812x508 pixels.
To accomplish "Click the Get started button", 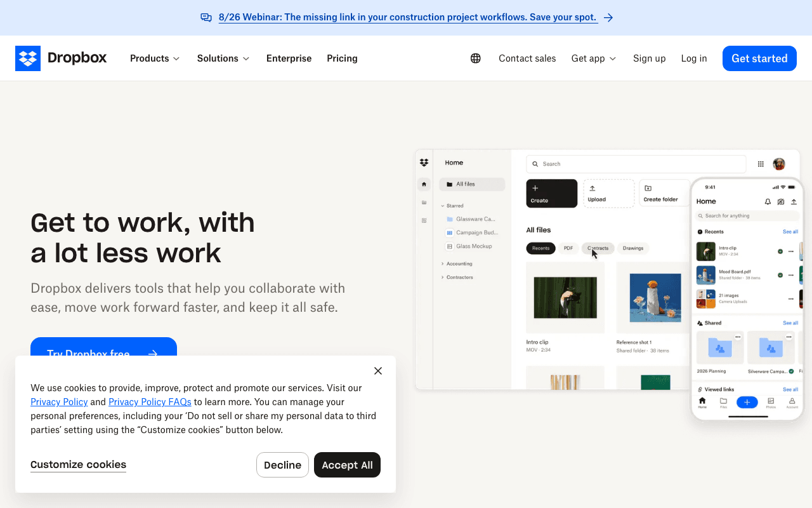I will (x=759, y=58).
